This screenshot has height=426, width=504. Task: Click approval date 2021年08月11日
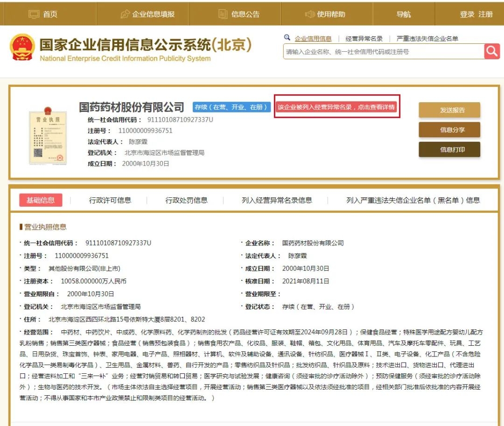pyautogui.click(x=306, y=281)
